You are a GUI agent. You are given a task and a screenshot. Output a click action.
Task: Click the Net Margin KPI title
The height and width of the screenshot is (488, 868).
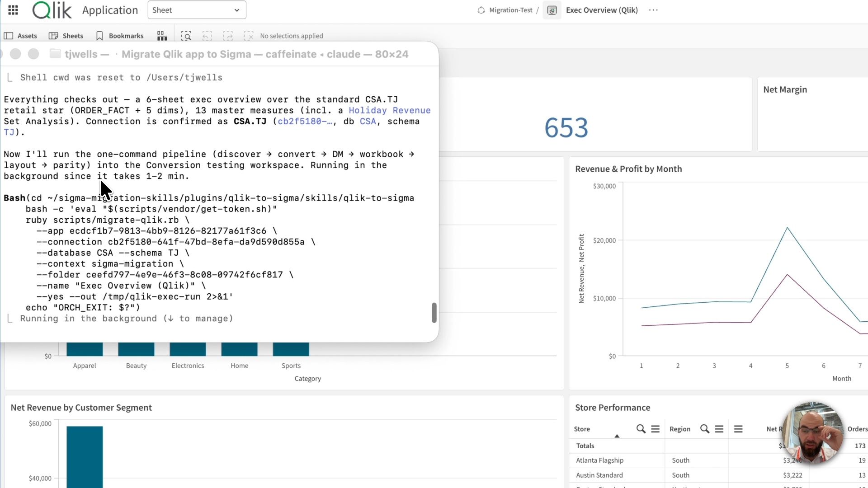click(785, 89)
